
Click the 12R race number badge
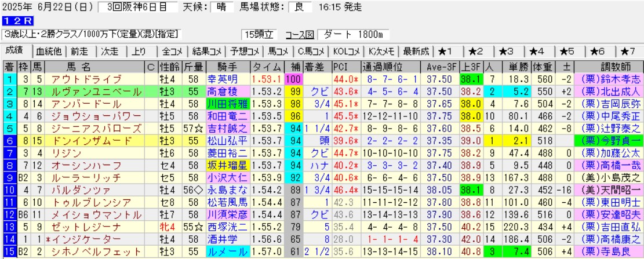tap(12, 23)
